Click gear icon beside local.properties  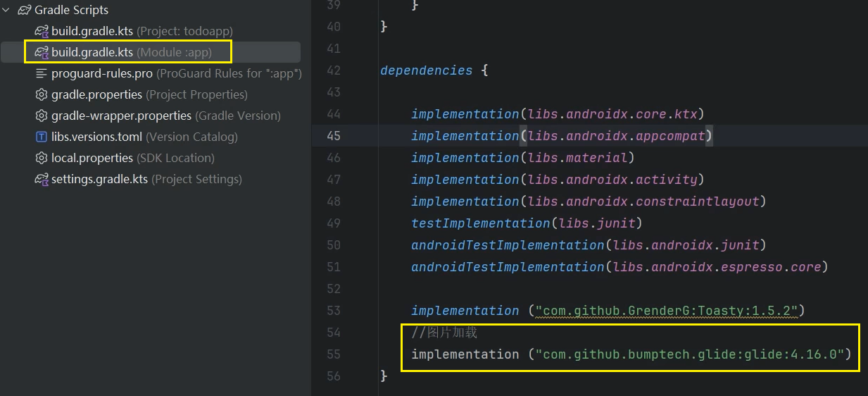tap(41, 158)
